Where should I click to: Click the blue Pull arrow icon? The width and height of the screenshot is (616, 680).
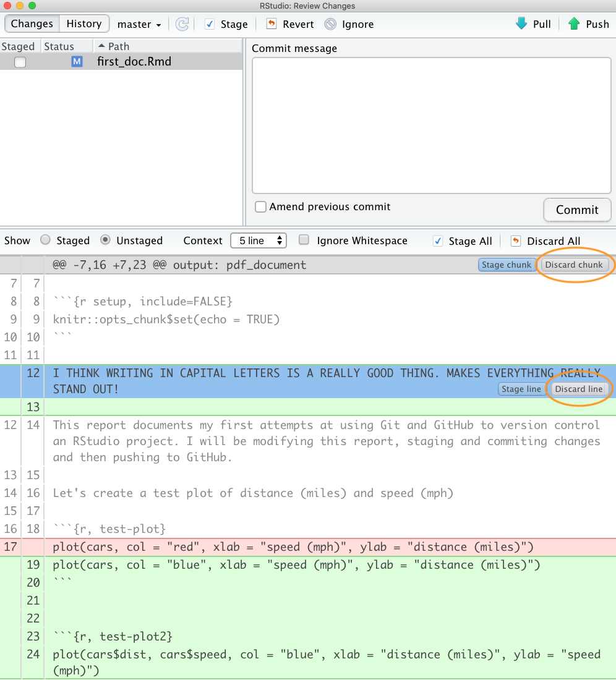(521, 23)
